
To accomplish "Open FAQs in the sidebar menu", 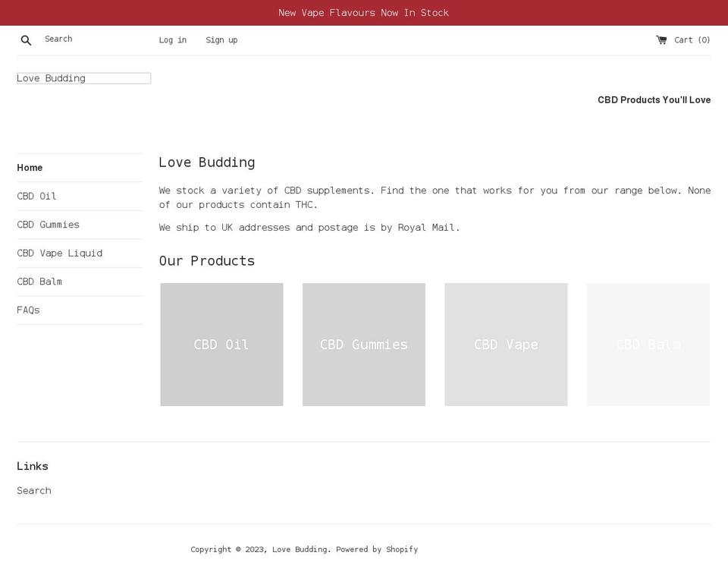I will point(28,310).
